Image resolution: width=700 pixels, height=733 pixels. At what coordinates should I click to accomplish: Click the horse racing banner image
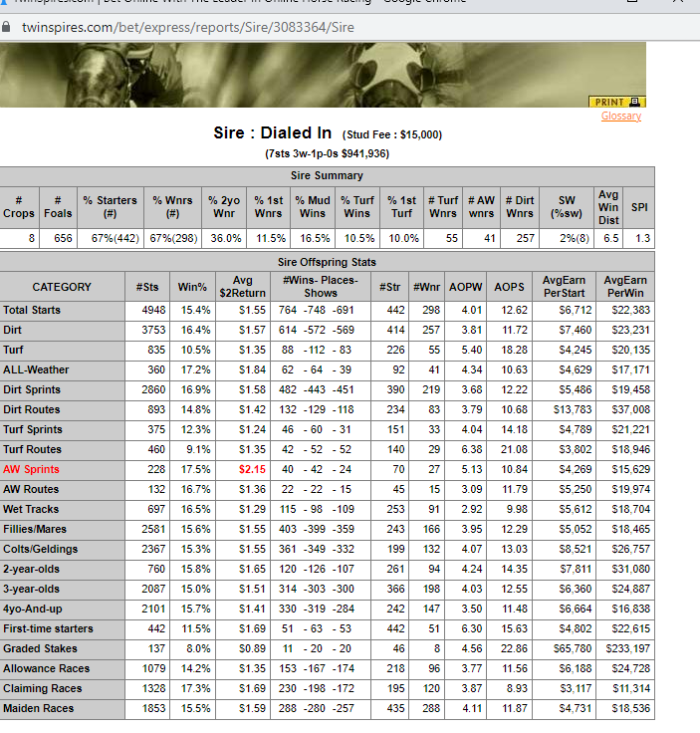[x=323, y=75]
